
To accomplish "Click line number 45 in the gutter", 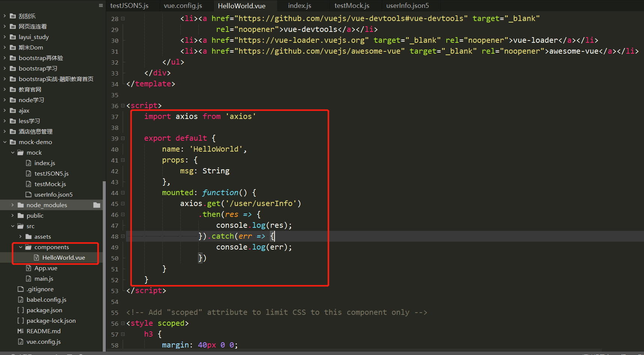I will coord(114,204).
